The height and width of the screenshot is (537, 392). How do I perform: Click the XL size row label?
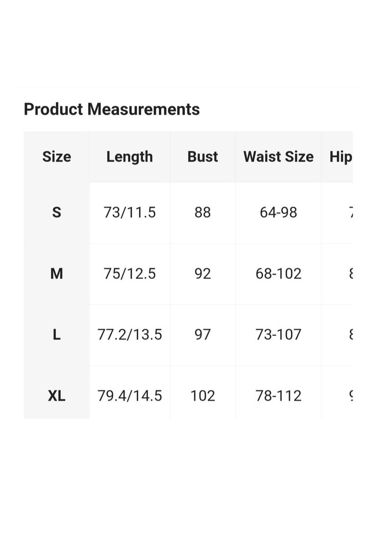(x=56, y=396)
